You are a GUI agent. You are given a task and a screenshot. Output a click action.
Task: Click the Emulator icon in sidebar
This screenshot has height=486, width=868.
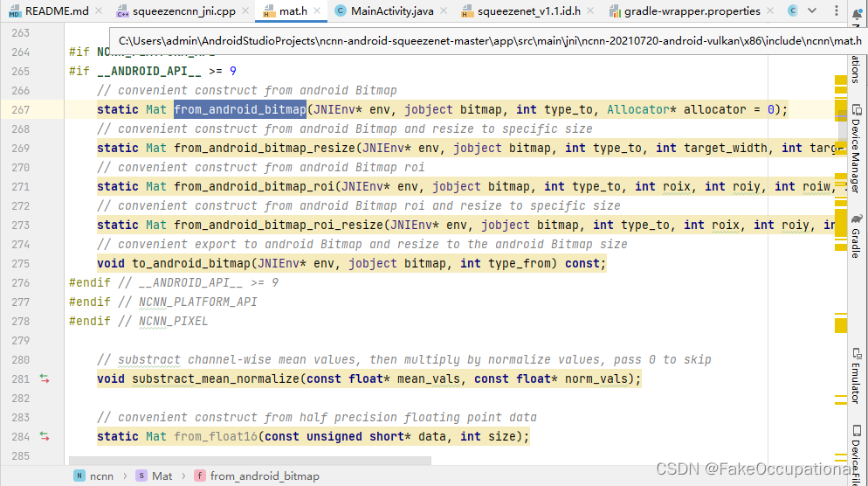(857, 353)
